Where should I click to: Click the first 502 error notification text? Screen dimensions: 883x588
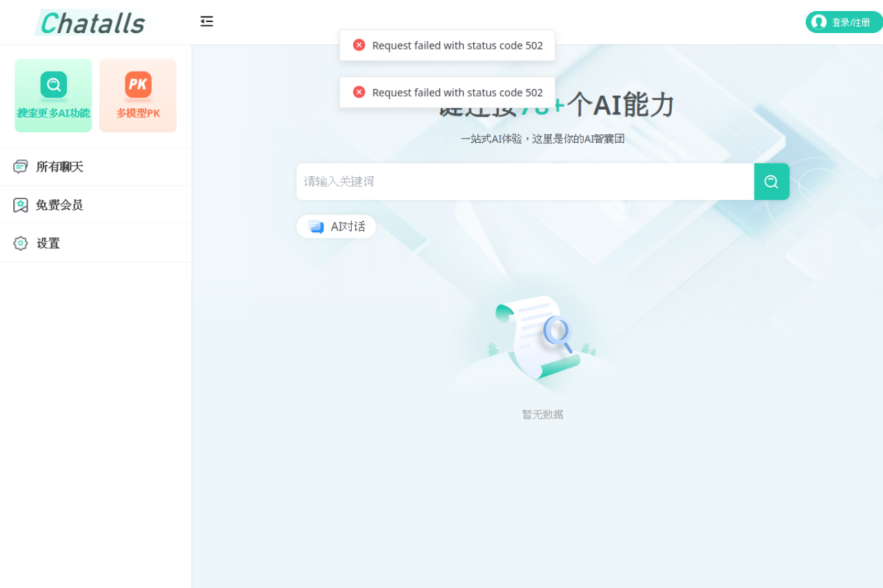(457, 45)
